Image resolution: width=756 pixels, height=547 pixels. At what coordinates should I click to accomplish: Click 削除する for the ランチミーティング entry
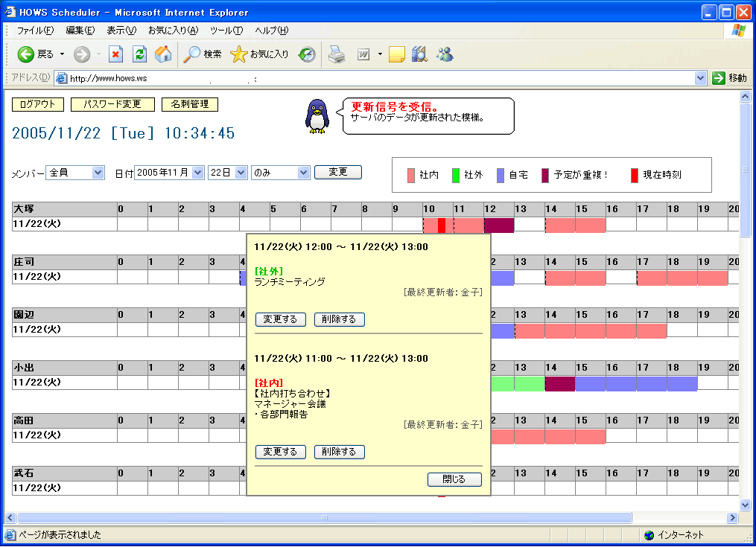tap(339, 319)
